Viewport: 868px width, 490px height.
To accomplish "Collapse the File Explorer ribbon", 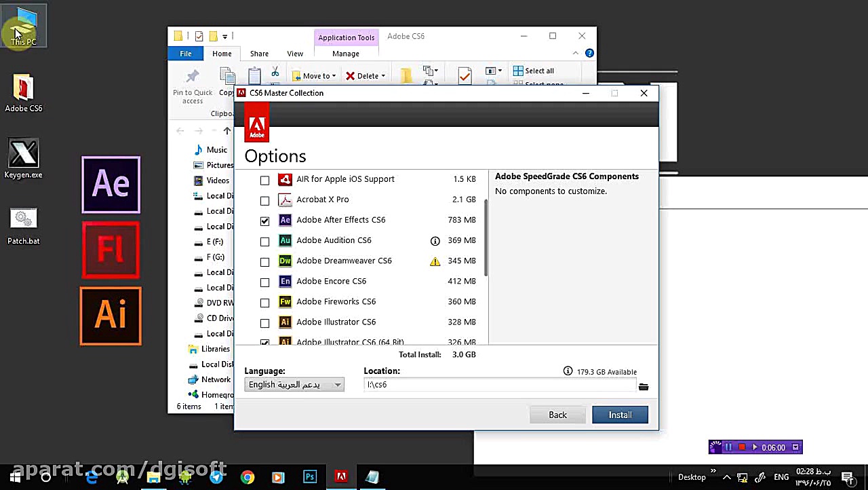I will pyautogui.click(x=576, y=54).
